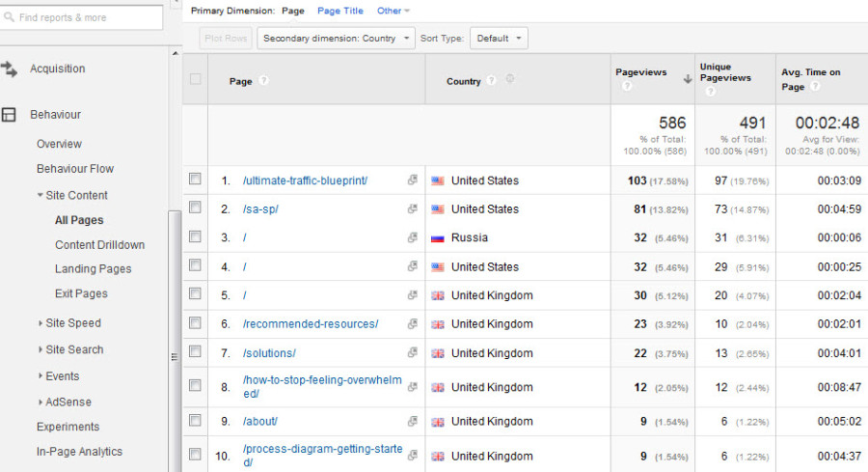Screen dimensions: 868x472
Task: Click the Behaviour section grid icon
Action: (9, 115)
